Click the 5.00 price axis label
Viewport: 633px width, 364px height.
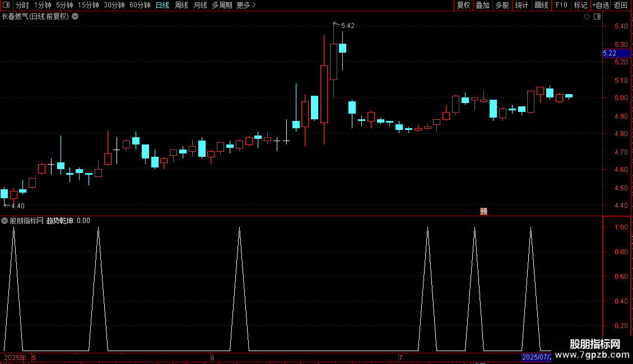pyautogui.click(x=621, y=98)
